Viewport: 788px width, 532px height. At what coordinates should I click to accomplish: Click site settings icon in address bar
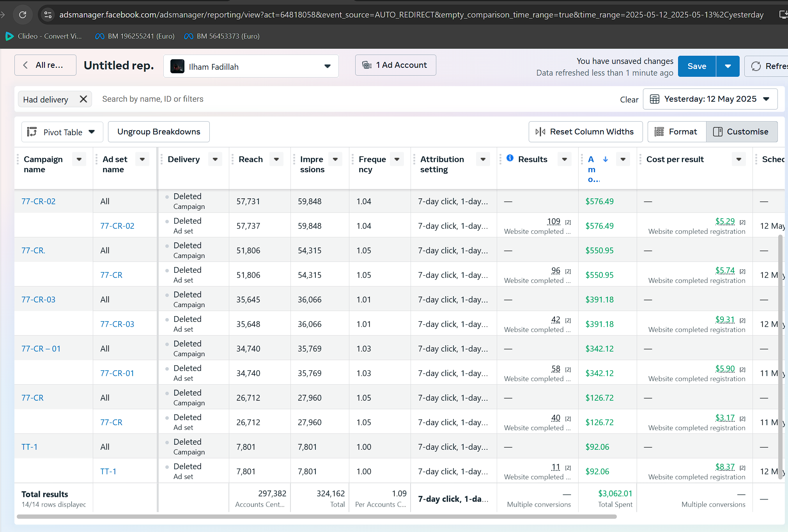pyautogui.click(x=48, y=15)
